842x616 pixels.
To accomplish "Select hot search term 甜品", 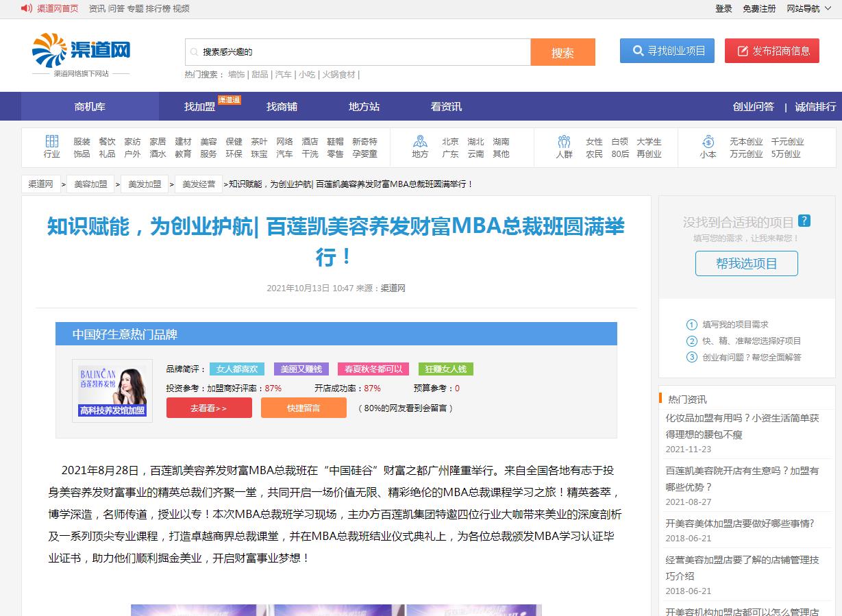I will point(260,75).
